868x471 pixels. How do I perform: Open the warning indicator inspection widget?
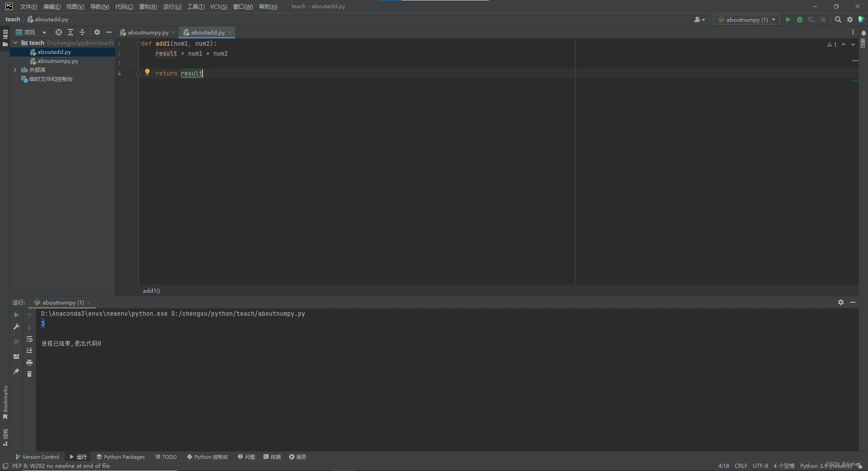(x=832, y=44)
